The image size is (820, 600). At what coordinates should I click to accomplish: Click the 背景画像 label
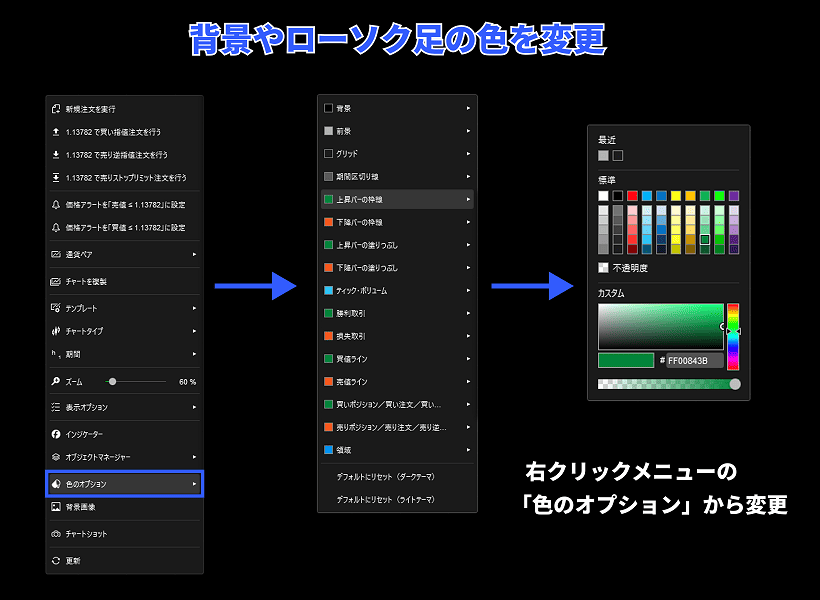(x=81, y=507)
